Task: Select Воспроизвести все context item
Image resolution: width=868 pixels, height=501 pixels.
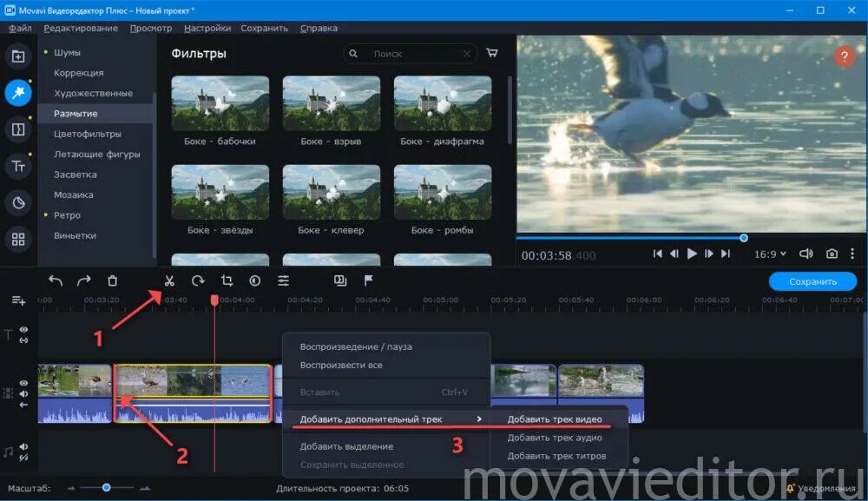Action: coord(341,365)
